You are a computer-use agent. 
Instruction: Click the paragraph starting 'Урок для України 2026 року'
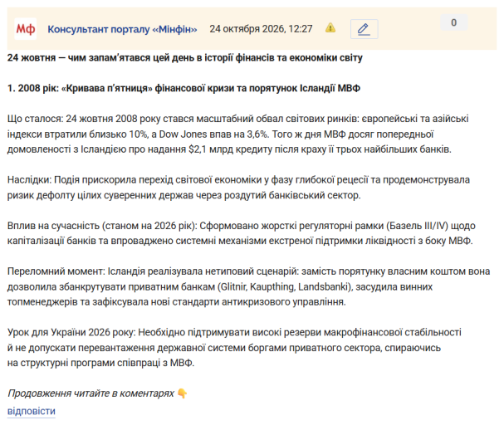234,348
